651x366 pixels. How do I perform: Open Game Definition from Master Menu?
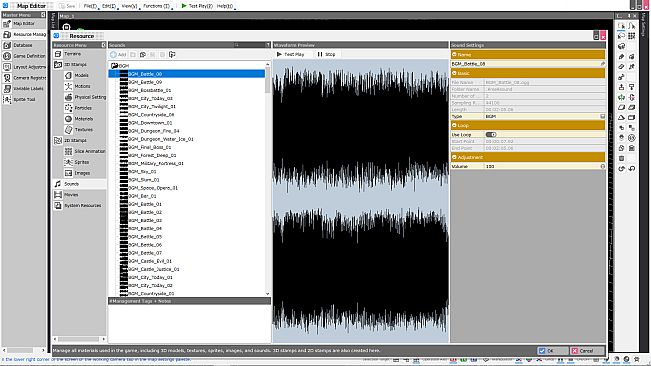pyautogui.click(x=24, y=56)
